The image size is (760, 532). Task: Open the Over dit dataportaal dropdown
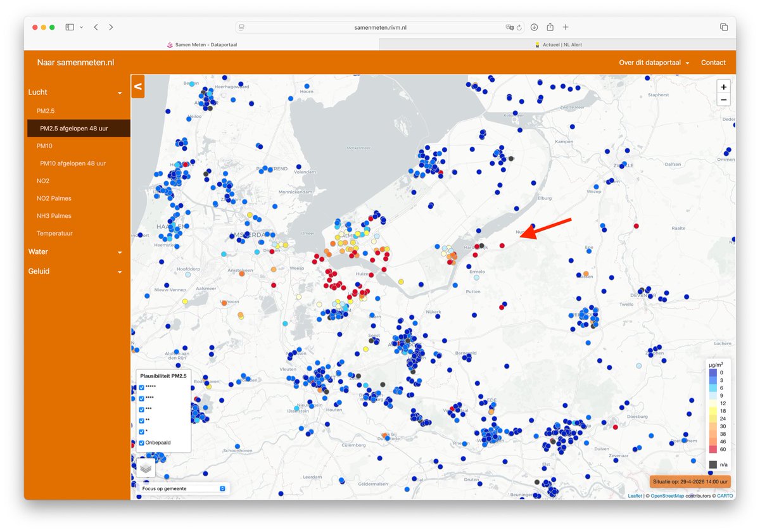tap(654, 63)
